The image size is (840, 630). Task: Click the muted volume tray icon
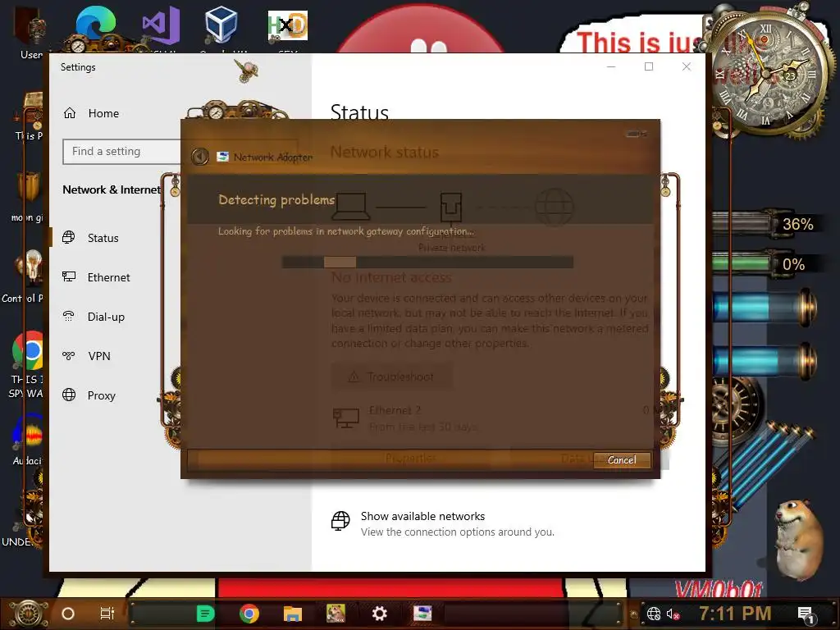(x=673, y=614)
